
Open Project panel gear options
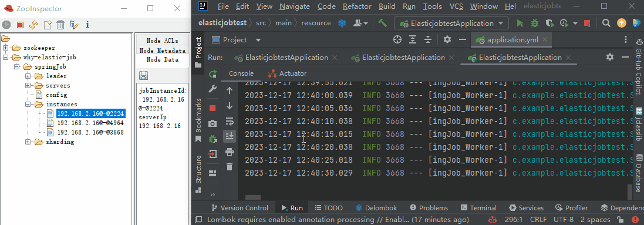[x=447, y=40]
